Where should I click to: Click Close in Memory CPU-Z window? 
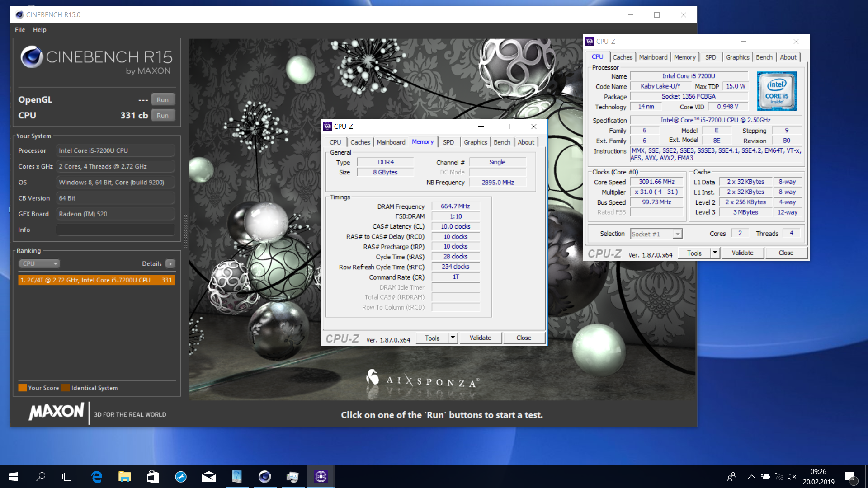(x=524, y=338)
